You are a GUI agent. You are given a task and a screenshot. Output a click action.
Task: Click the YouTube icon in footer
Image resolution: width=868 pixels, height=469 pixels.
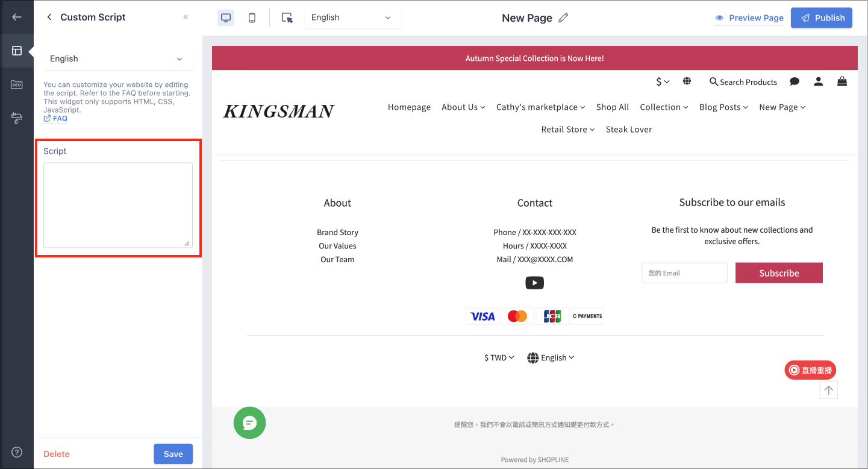(x=535, y=283)
